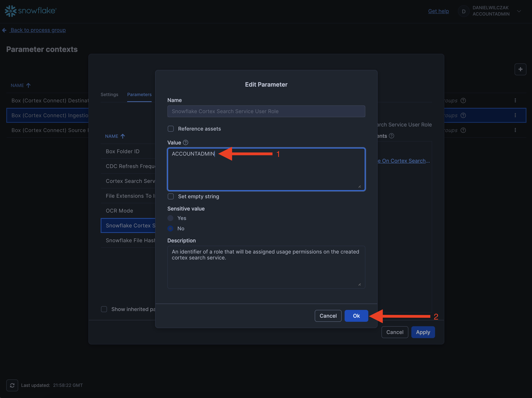Open three-dot menu for Box Destination row
This screenshot has width=532, height=398.
click(515, 100)
